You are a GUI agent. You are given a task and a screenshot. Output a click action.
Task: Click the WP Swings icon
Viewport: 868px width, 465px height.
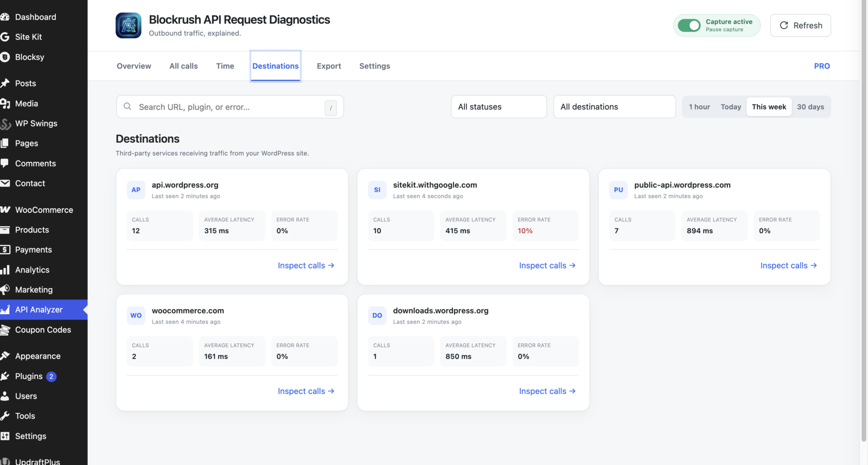click(x=5, y=123)
